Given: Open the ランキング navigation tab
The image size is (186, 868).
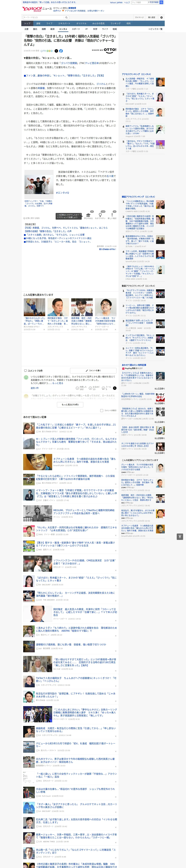Looking at the screenshot, I should pos(115,24).
